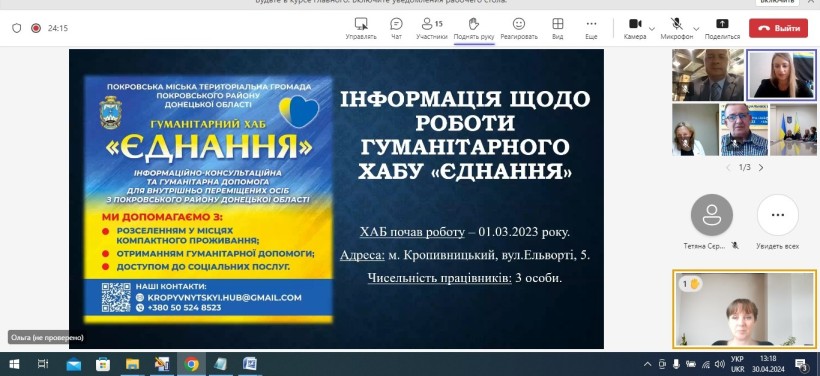Open the Вид layout view icon

(x=557, y=24)
